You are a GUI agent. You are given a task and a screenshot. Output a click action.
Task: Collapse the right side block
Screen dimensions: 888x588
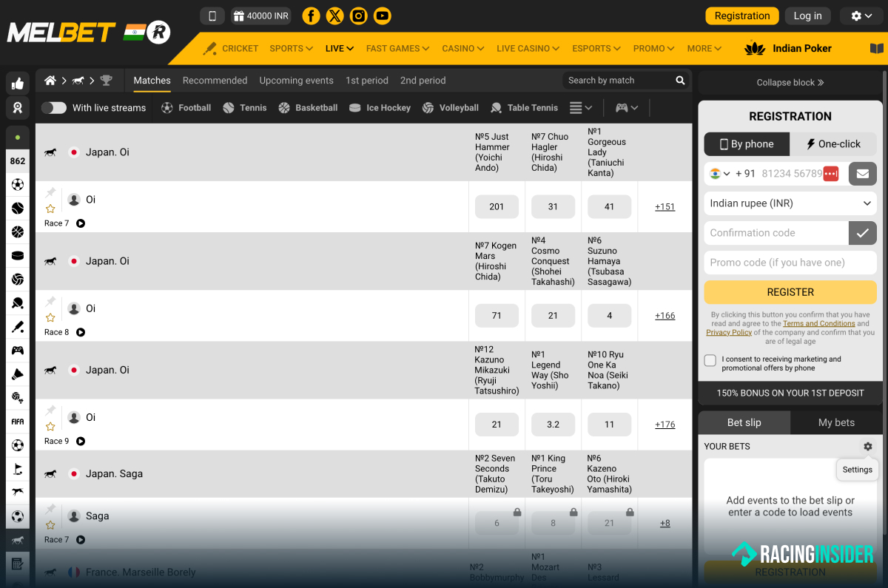tap(790, 83)
